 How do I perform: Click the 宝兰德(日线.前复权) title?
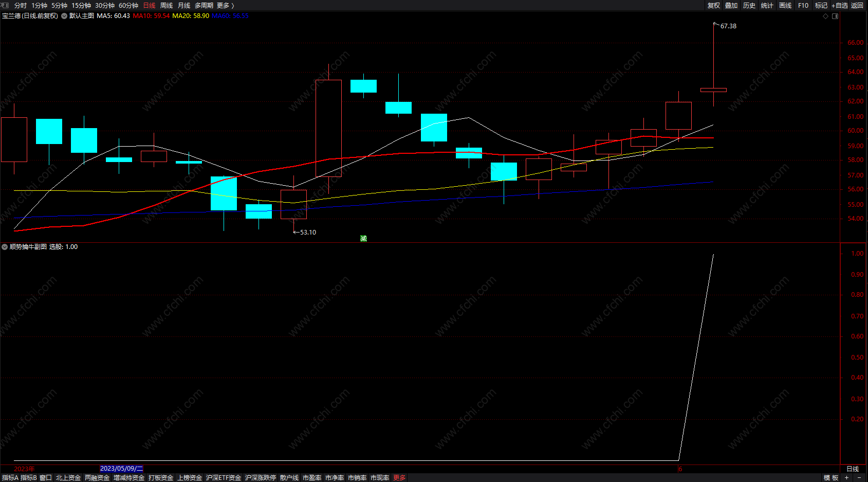(x=30, y=16)
